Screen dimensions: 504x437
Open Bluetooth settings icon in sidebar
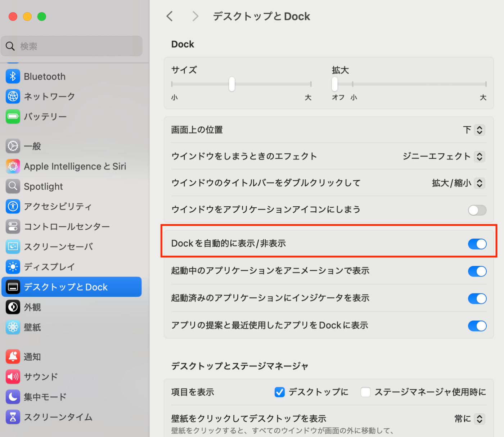click(13, 76)
